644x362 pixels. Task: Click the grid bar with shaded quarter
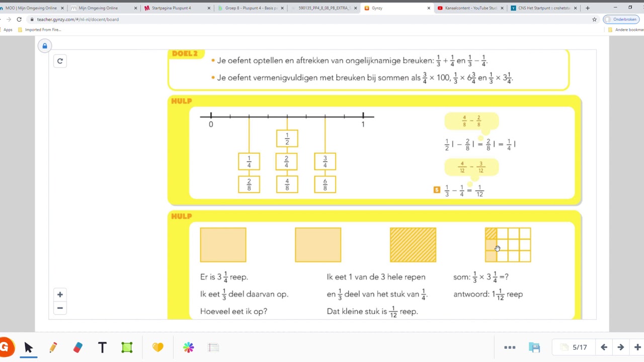coord(508,245)
